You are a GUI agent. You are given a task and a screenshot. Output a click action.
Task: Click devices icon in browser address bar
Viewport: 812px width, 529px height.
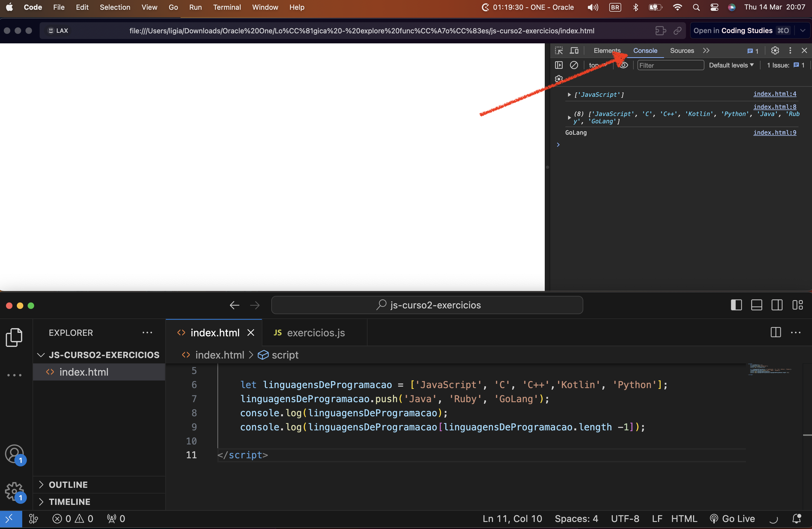[x=660, y=31]
